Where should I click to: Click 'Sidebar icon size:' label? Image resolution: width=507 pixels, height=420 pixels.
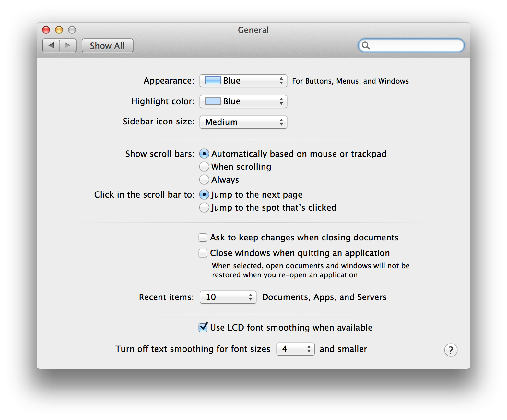[x=159, y=122]
